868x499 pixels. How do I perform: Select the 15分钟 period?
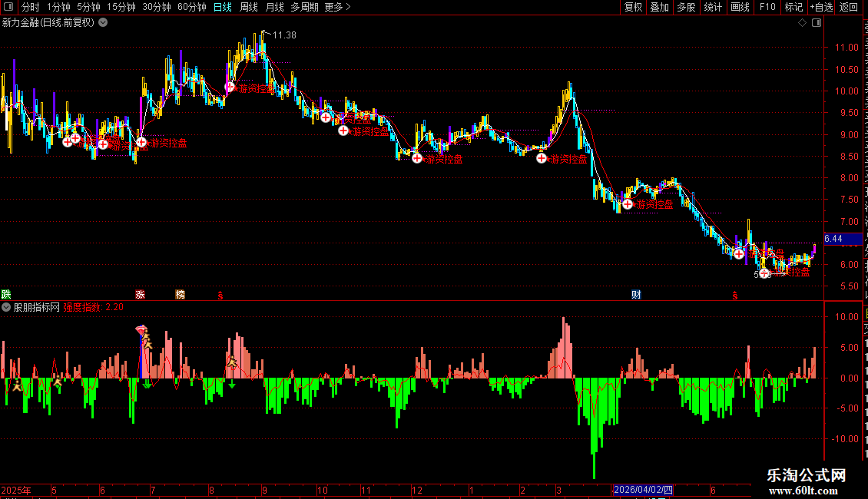click(121, 7)
